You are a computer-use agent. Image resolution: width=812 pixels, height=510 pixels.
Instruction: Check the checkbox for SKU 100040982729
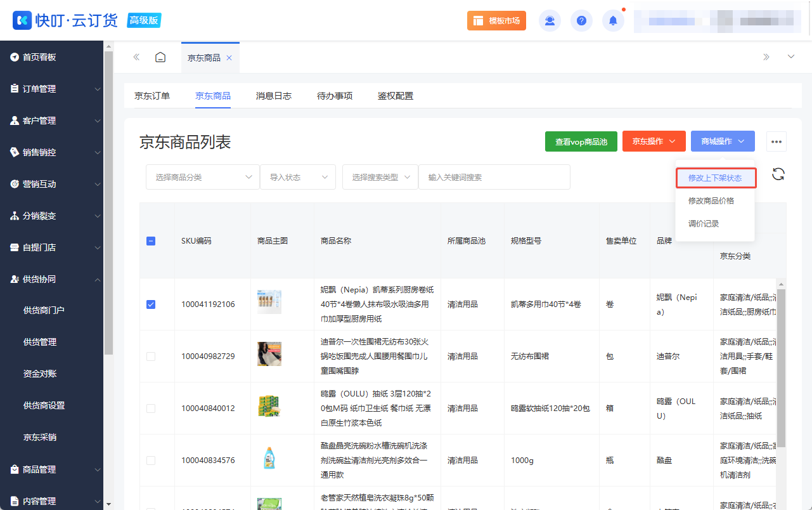151,356
